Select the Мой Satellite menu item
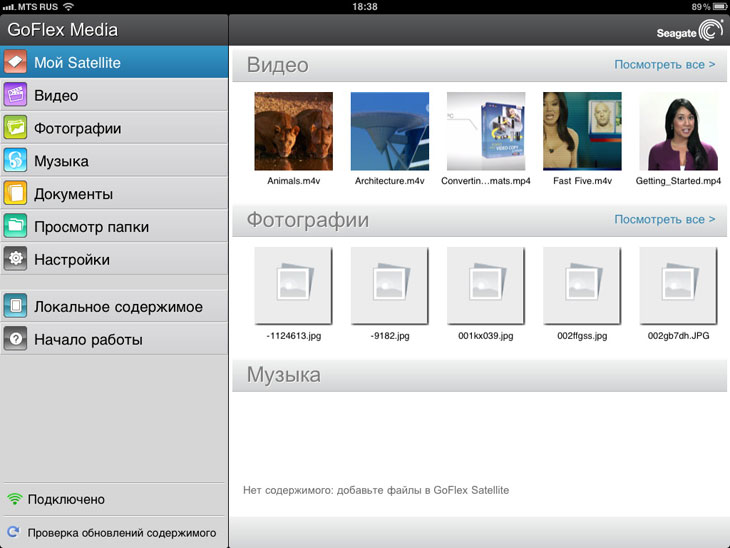 coord(114,62)
